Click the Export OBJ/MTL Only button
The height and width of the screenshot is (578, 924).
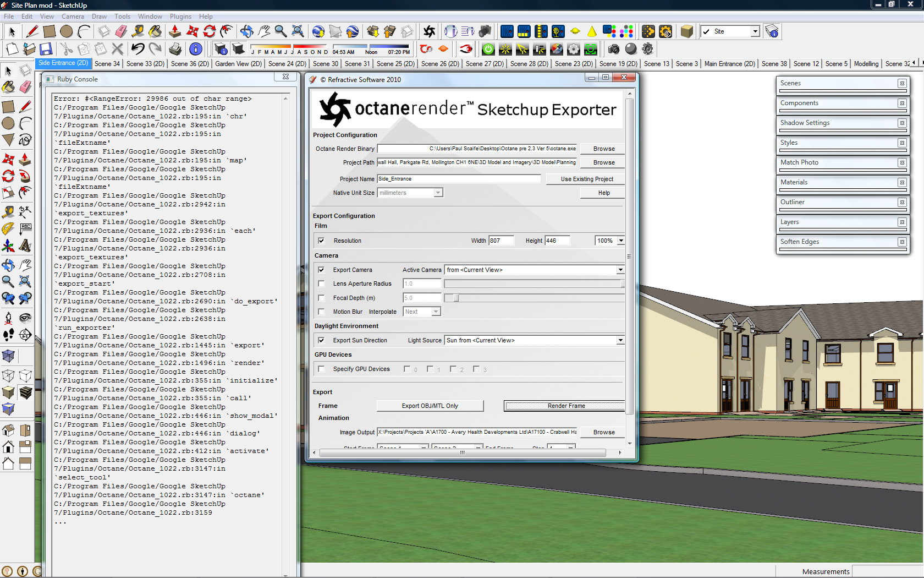pyautogui.click(x=430, y=406)
